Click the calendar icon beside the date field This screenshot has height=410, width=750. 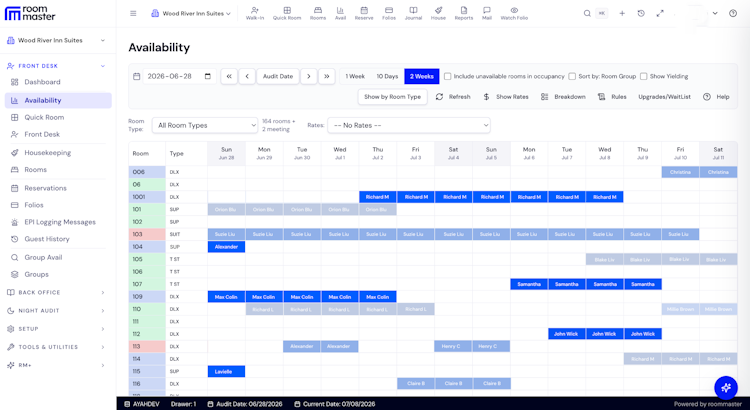click(x=136, y=77)
